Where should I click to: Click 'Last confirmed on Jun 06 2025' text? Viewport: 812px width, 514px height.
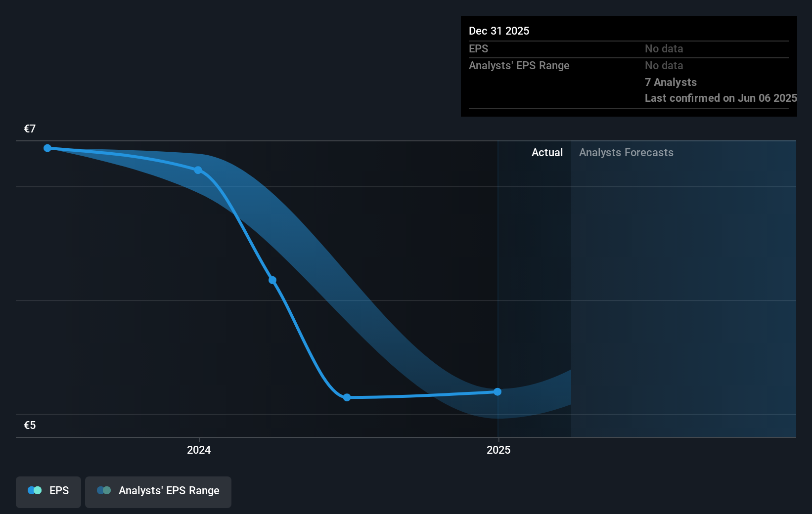[x=721, y=98]
